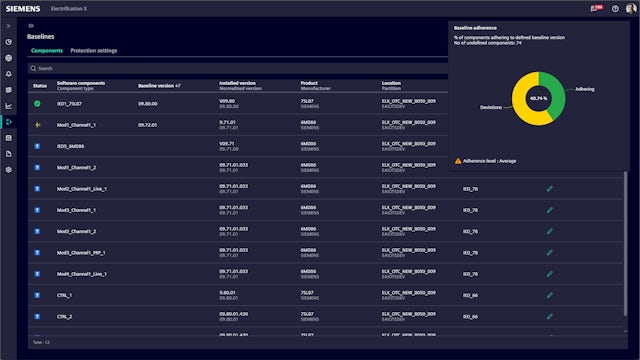Image resolution: width=640 pixels, height=360 pixels.
Task: Select the active baselines sidebar icon
Action: click(x=9, y=122)
